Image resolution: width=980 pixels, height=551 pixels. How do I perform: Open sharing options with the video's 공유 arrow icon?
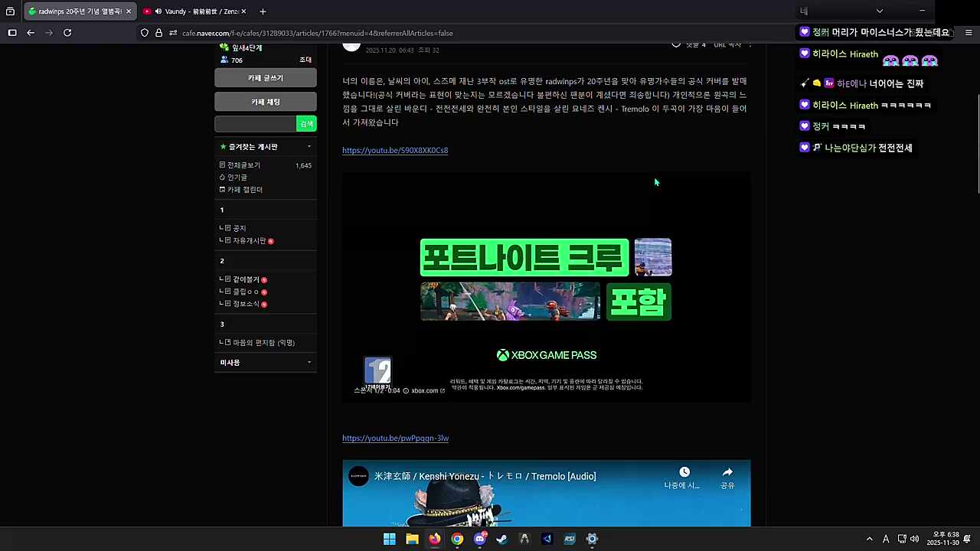tap(727, 473)
